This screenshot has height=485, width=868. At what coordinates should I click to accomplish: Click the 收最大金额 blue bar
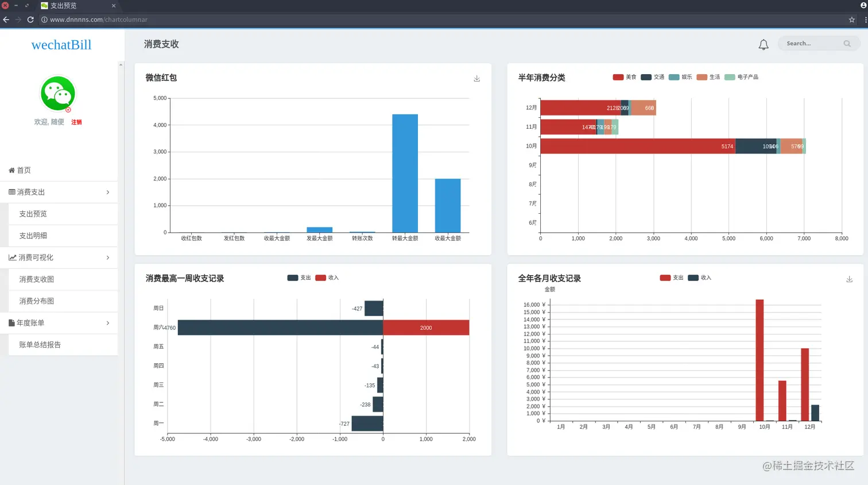click(x=448, y=206)
